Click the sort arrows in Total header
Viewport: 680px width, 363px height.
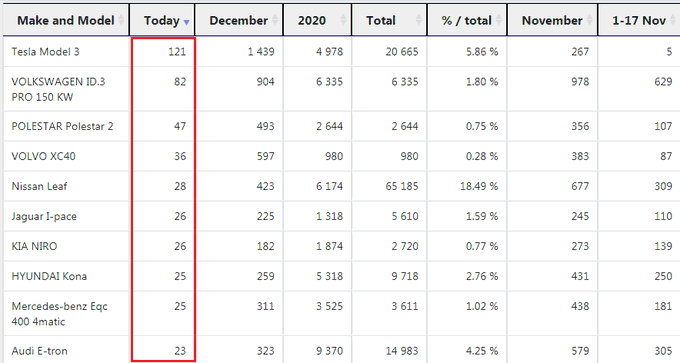pos(419,20)
